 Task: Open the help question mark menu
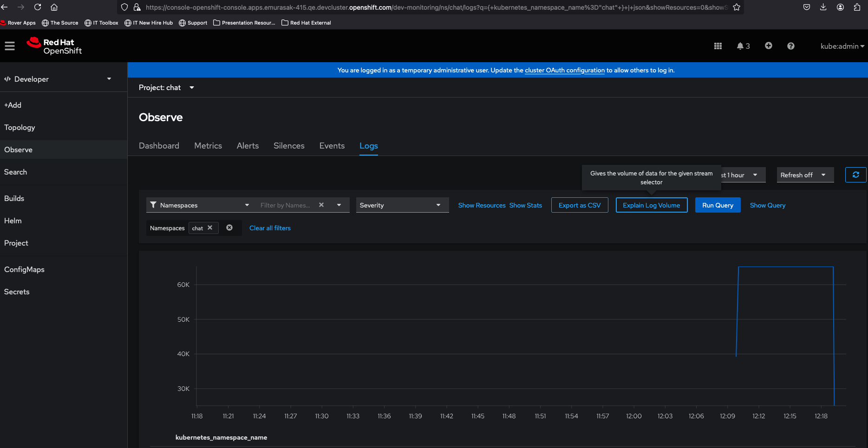click(790, 46)
